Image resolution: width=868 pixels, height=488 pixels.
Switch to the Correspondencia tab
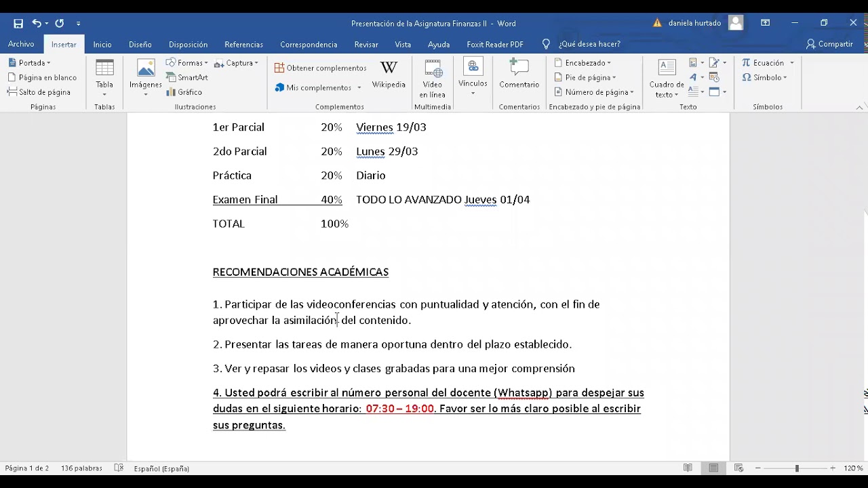309,44
